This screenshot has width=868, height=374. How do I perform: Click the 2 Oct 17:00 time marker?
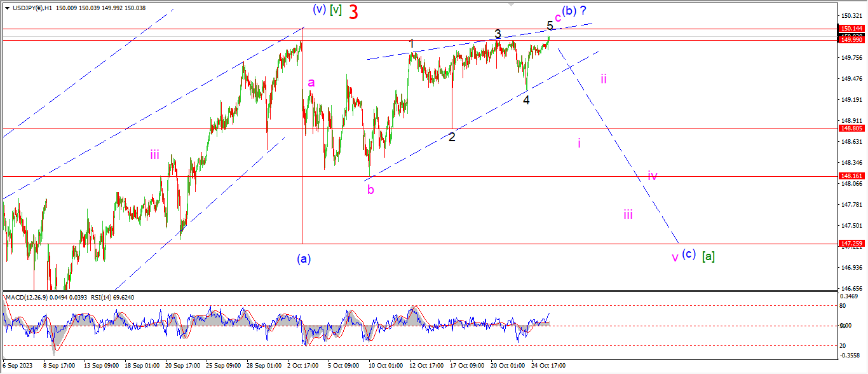pyautogui.click(x=301, y=366)
